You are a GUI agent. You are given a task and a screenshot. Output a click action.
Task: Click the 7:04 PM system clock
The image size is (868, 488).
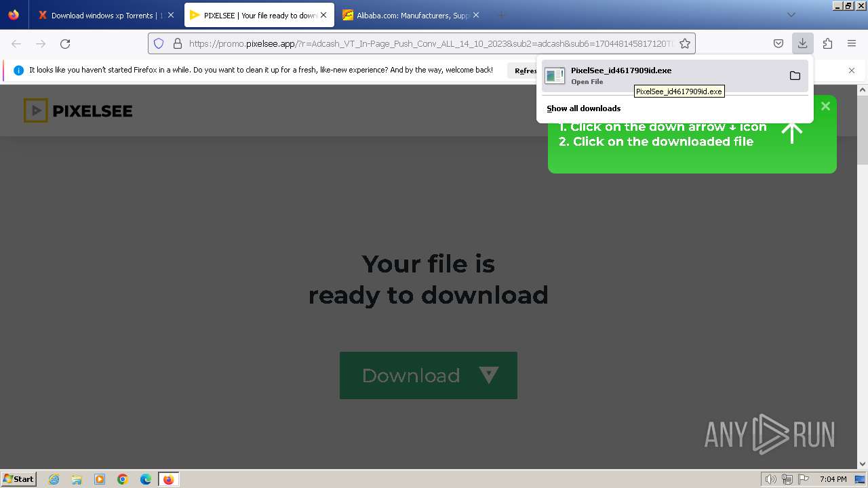pos(833,479)
